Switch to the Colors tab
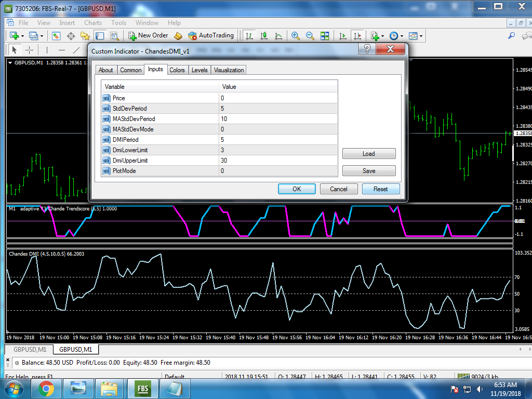 [x=177, y=70]
